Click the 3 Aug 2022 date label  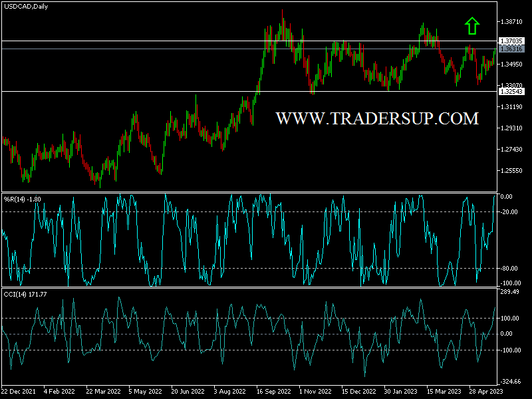click(x=229, y=391)
